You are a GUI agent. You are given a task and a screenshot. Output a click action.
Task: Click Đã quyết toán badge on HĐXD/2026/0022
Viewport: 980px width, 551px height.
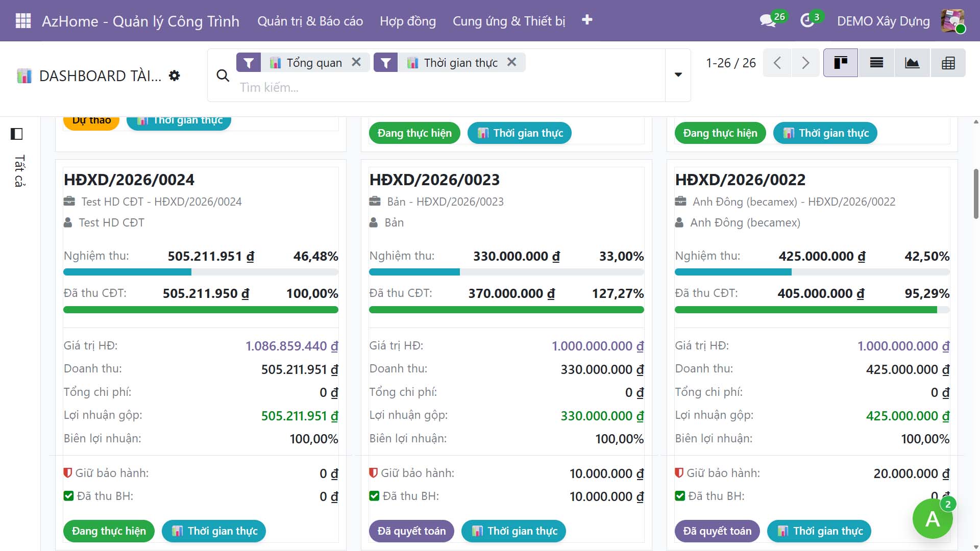(717, 531)
